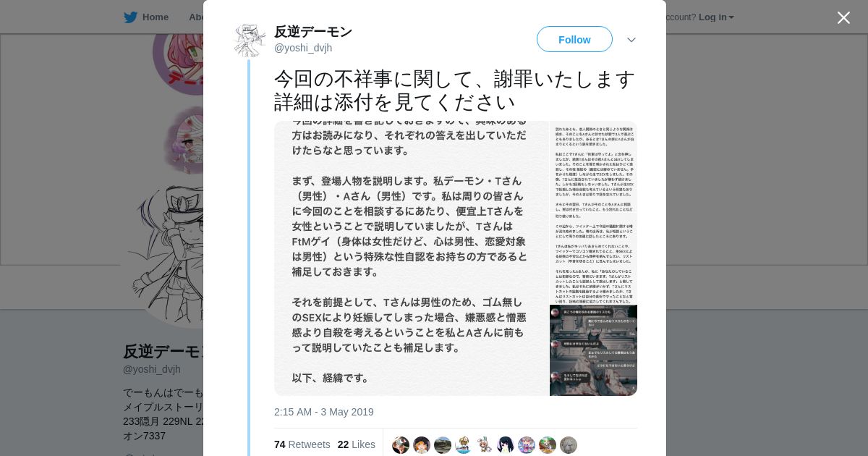Click first liker avatar in row
Image resolution: width=868 pixels, height=456 pixels.
[x=401, y=445]
